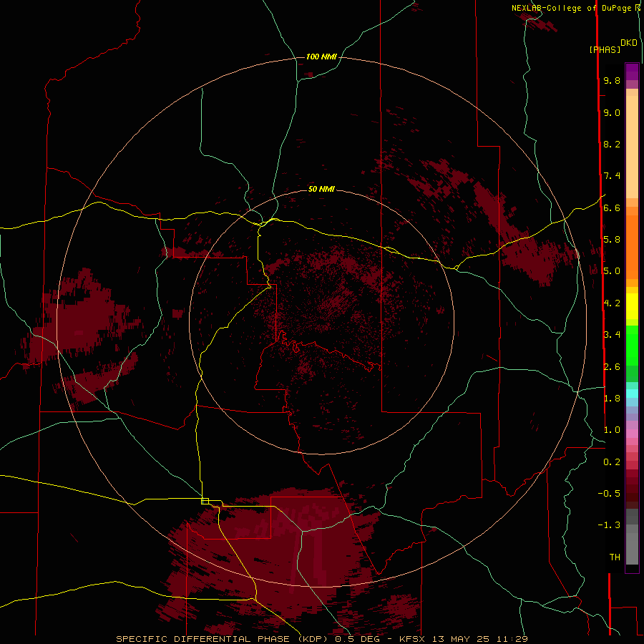The height and width of the screenshot is (644, 644).
Task: Click the 7.4 value on the color scale
Action: click(x=612, y=176)
